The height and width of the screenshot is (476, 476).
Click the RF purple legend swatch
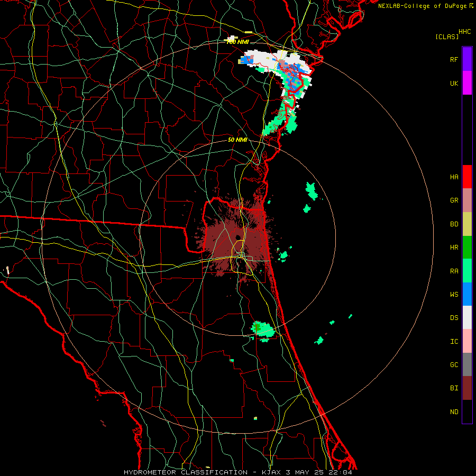(x=467, y=59)
